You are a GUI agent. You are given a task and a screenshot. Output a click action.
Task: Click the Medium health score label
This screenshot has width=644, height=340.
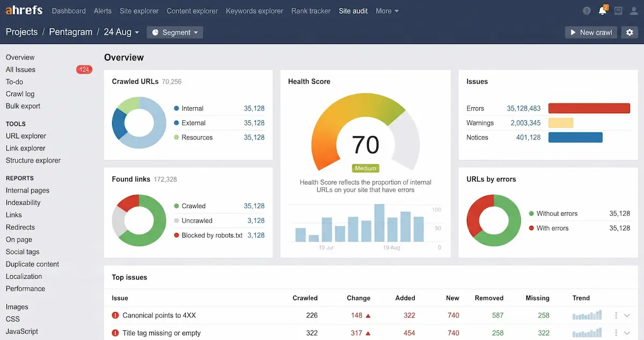pos(365,168)
